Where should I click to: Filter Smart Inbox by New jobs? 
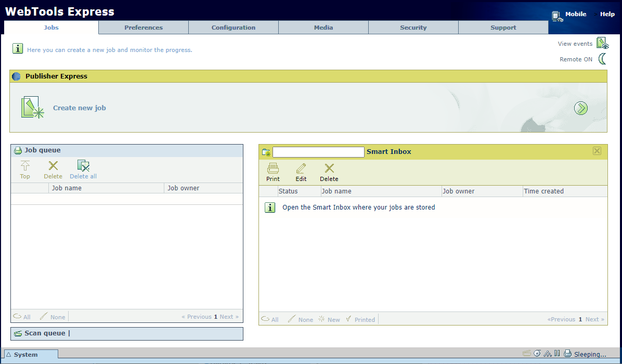click(x=329, y=319)
